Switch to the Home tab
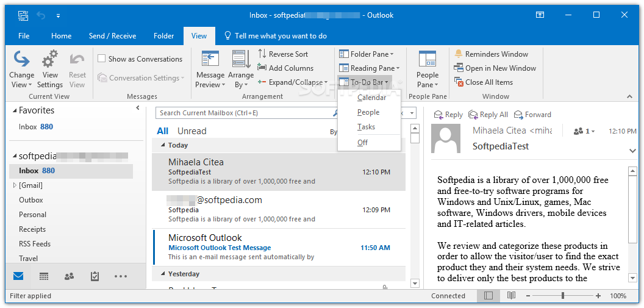Viewport: 644px width, 308px height. tap(61, 36)
